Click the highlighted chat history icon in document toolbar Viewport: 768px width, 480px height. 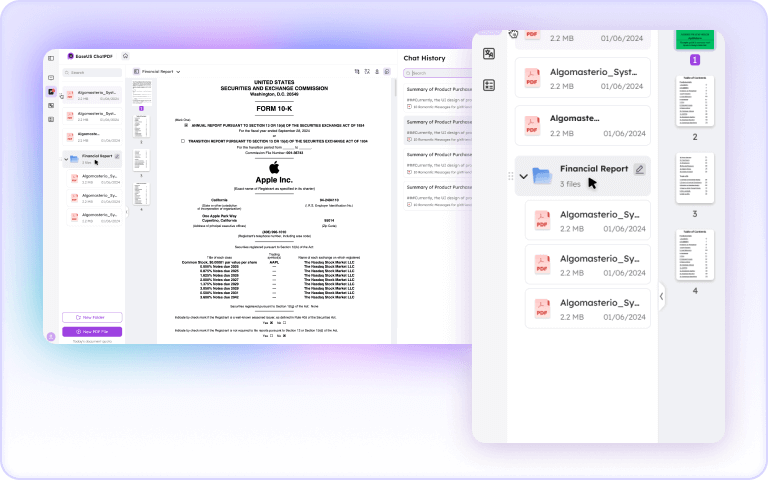(x=387, y=72)
